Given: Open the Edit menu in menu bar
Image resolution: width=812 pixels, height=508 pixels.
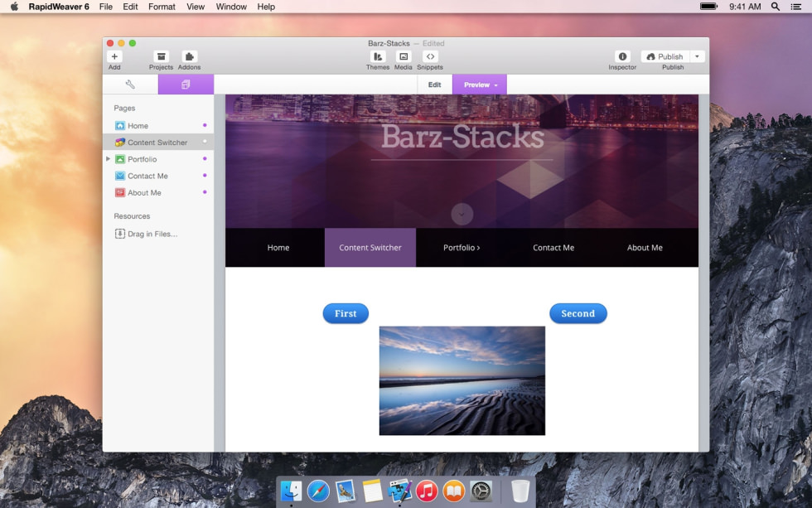Looking at the screenshot, I should [x=130, y=7].
